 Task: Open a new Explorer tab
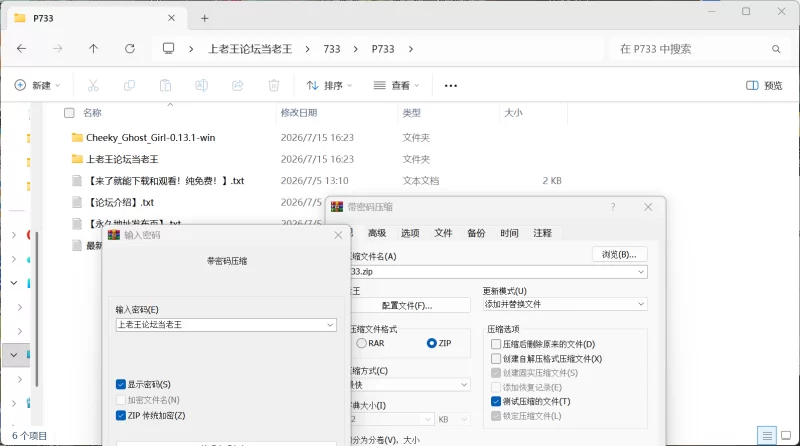coord(205,18)
